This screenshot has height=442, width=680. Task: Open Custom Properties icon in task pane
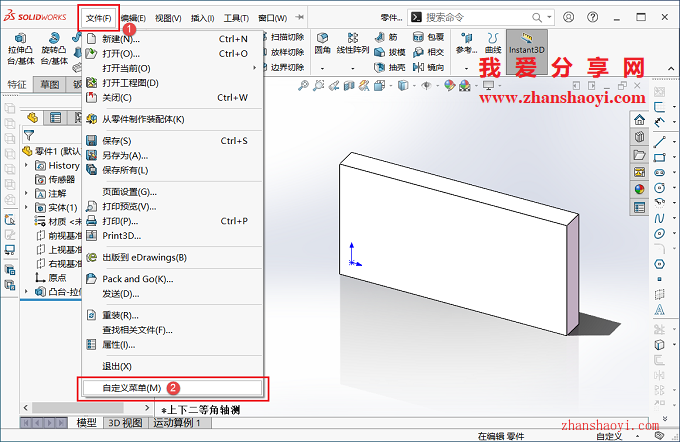pyautogui.click(x=639, y=207)
